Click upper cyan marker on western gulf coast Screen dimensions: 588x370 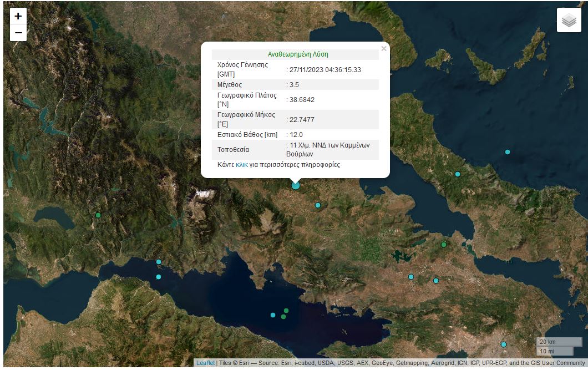[x=159, y=262]
